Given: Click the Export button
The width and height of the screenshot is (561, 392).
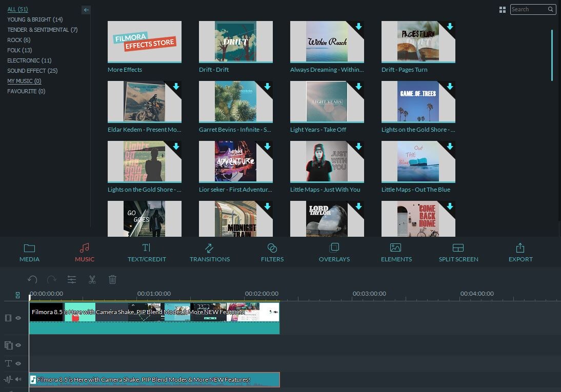Looking at the screenshot, I should coord(520,253).
